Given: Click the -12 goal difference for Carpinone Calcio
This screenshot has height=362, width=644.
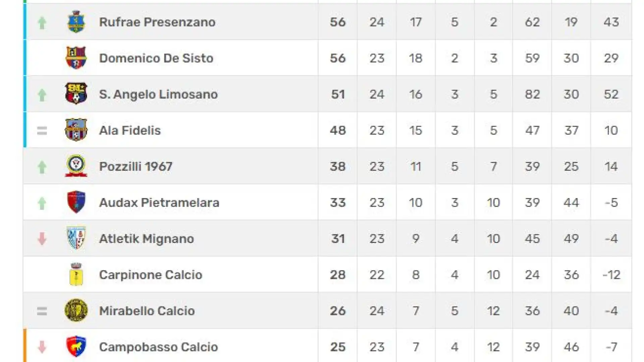Looking at the screenshot, I should coord(611,275).
